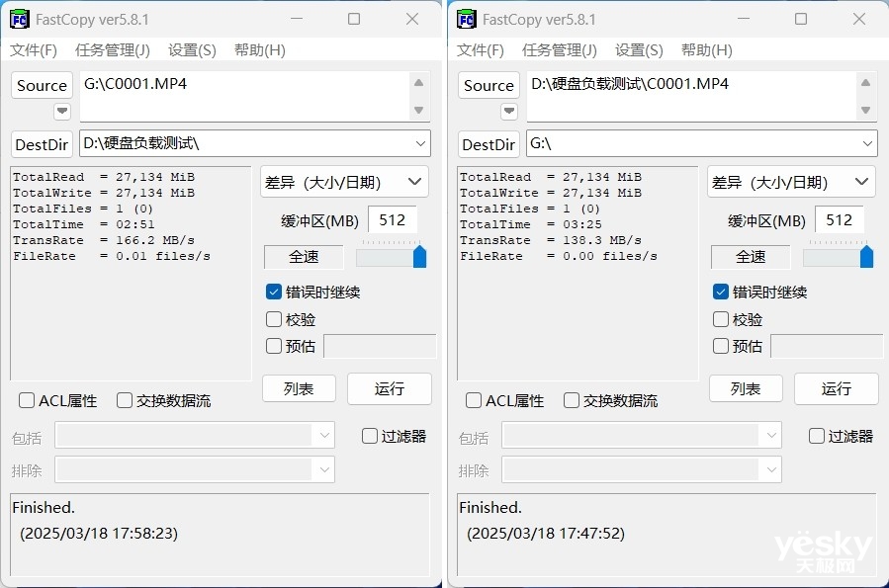Uncheck 错误时继续 in right window
Viewport: 889px width, 588px height.
point(721,292)
